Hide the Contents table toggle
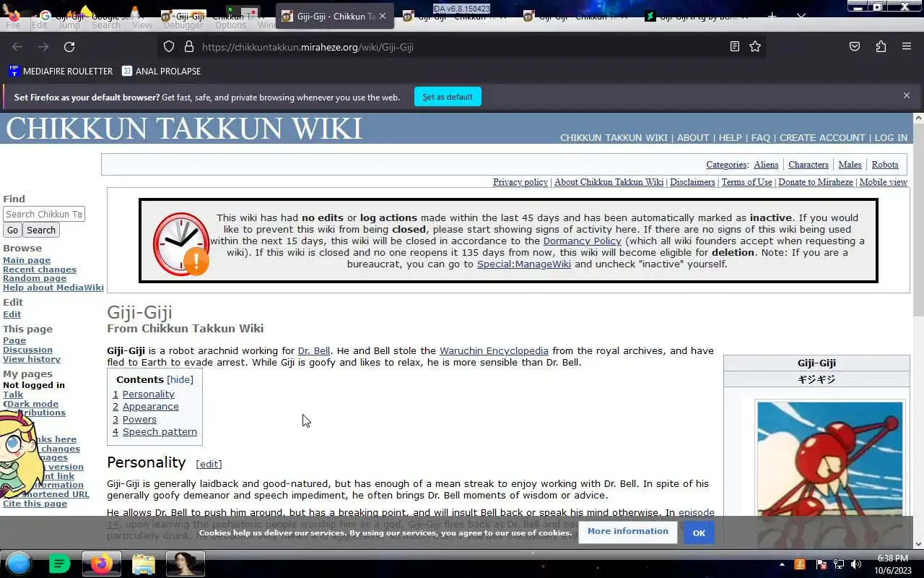924x578 pixels. 180,379
